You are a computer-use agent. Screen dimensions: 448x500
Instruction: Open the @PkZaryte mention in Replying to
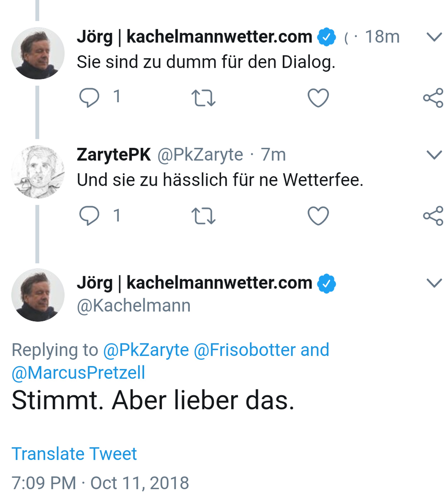146,350
